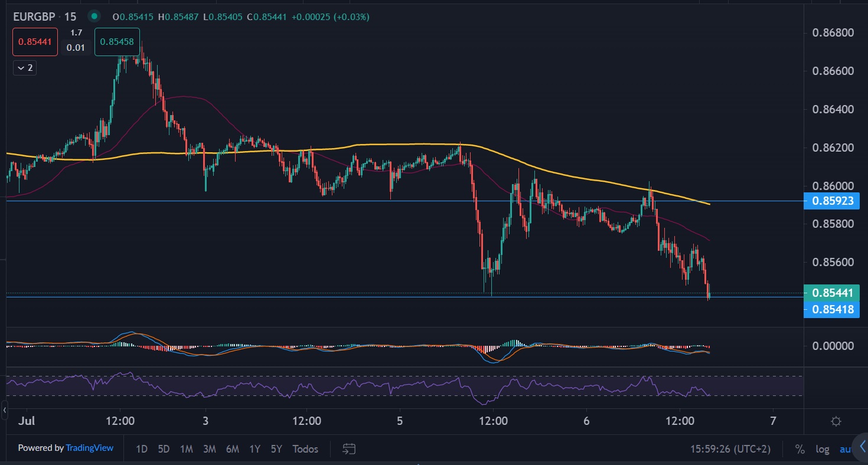Open chart settings gear icon
The width and height of the screenshot is (868, 465).
point(836,421)
